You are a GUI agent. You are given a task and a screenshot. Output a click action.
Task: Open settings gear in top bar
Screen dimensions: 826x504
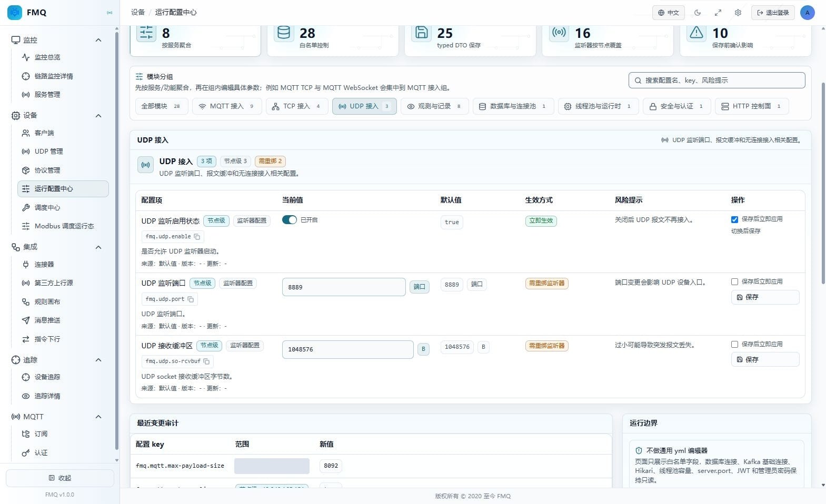pos(738,13)
